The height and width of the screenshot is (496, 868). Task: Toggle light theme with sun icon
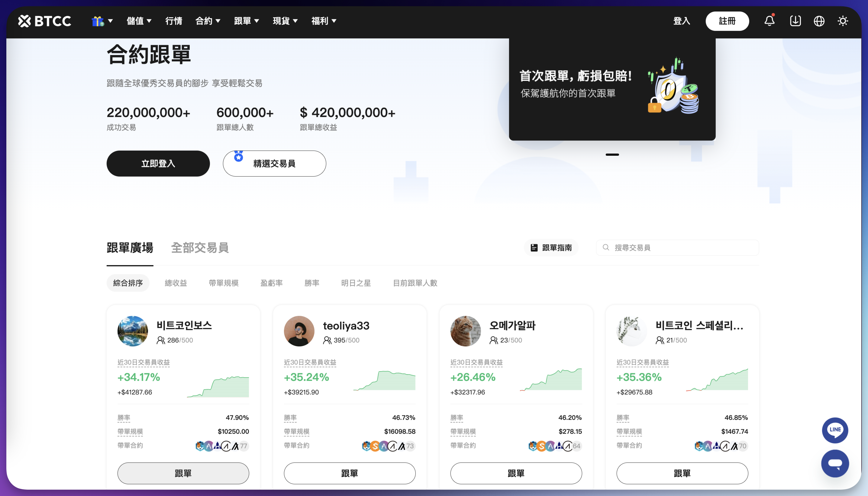(x=843, y=21)
